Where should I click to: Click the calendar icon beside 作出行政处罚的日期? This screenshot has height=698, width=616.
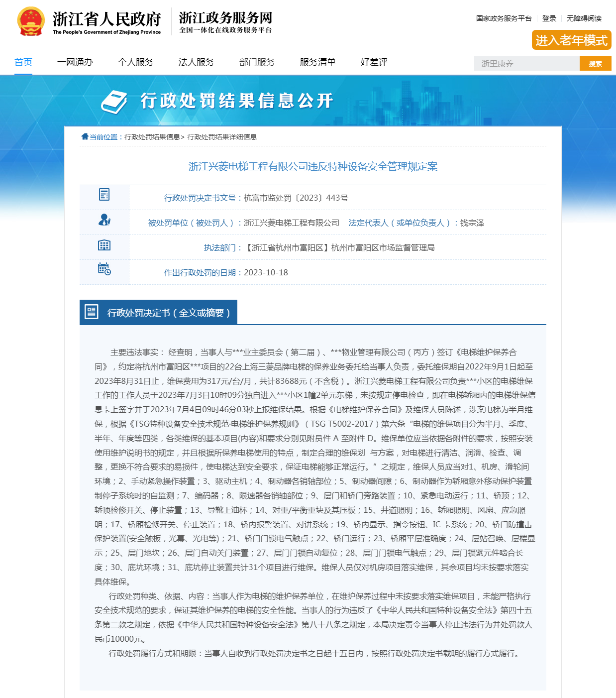104,269
